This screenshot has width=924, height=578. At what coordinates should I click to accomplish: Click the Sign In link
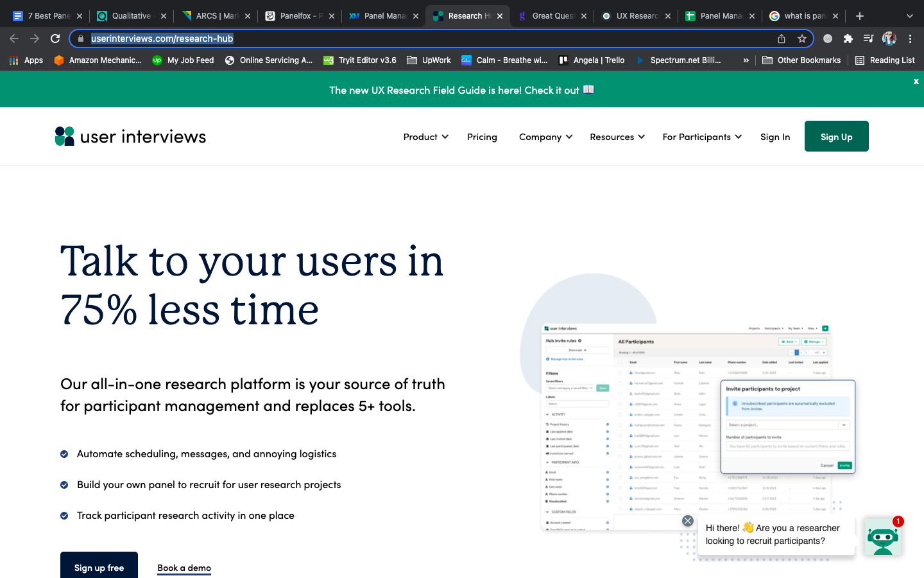775,137
